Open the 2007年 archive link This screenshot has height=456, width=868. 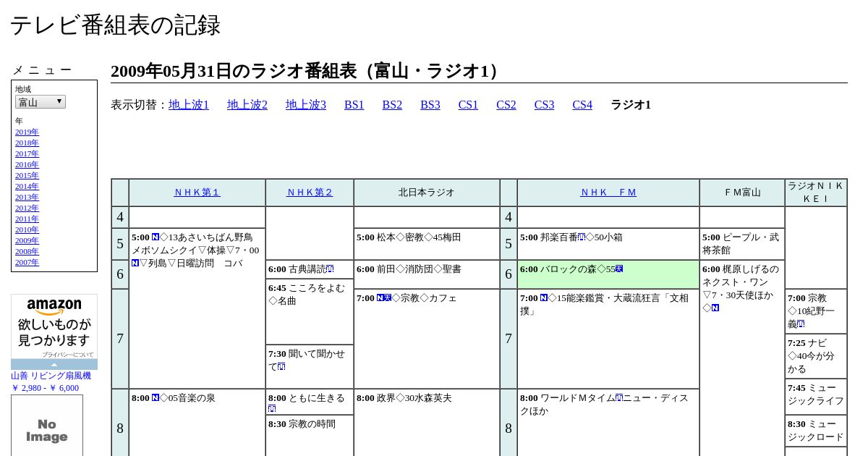pyautogui.click(x=27, y=262)
